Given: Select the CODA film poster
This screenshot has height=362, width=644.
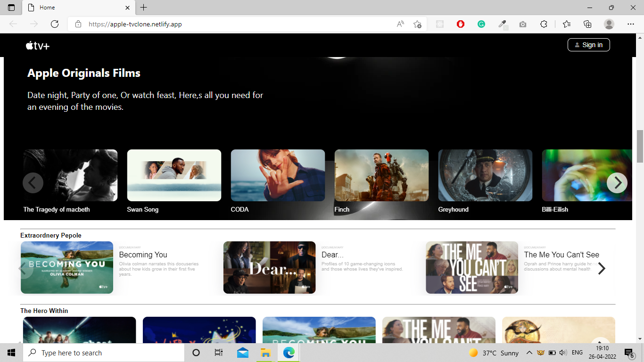Looking at the screenshot, I should point(278,175).
